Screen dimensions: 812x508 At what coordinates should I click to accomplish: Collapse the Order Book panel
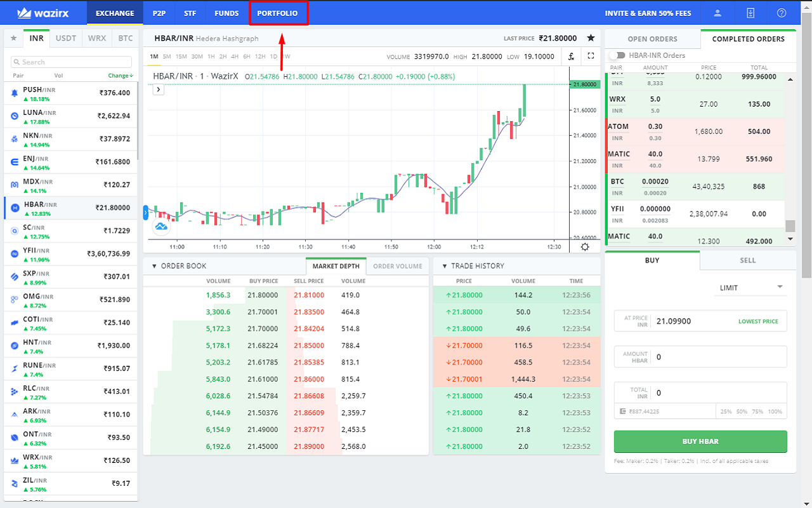pos(154,266)
